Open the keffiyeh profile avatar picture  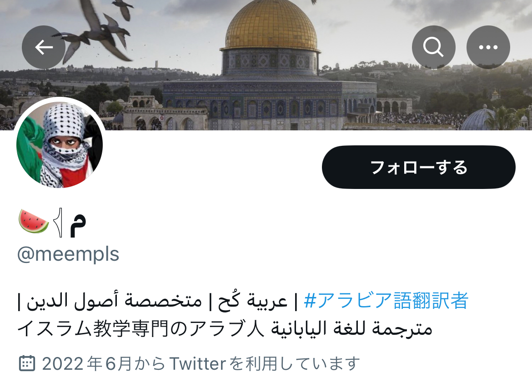coord(60,144)
